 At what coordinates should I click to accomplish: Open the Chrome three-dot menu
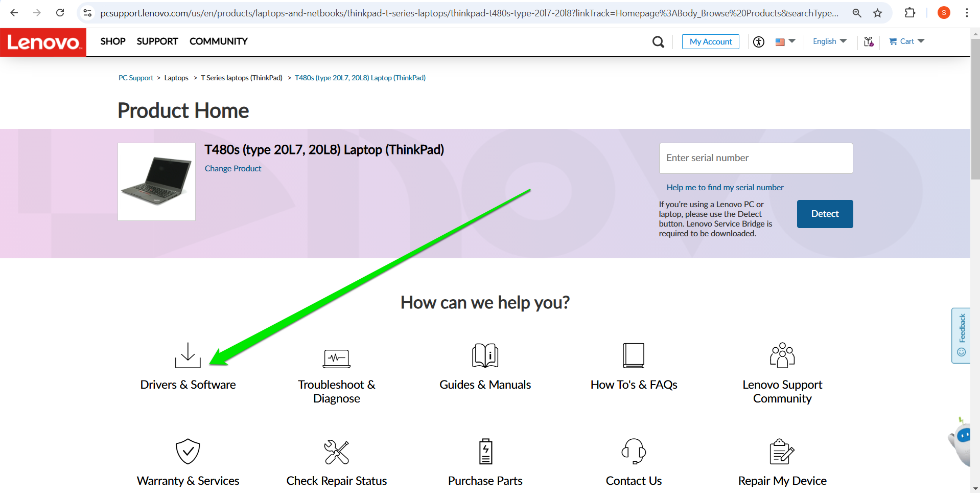click(x=967, y=13)
